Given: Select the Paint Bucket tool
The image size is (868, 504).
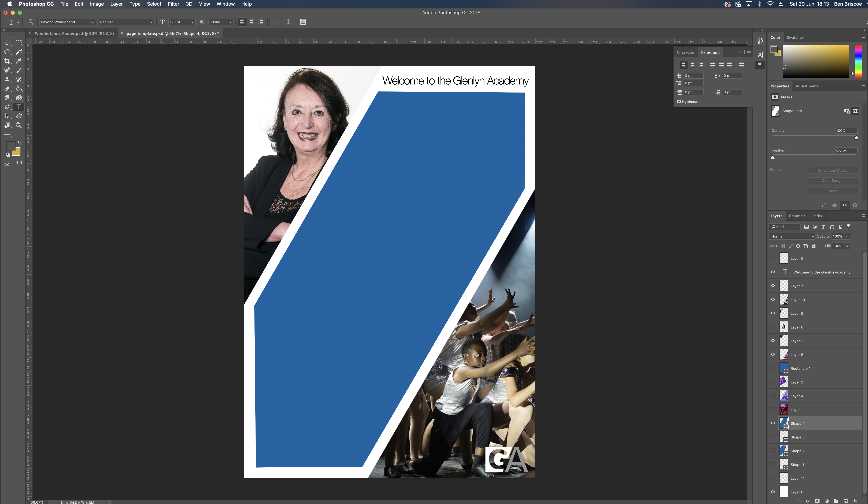Looking at the screenshot, I should (19, 88).
